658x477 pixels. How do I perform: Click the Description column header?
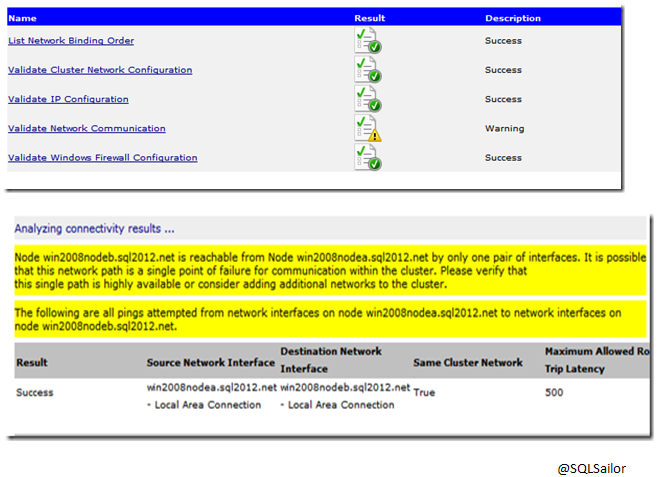coord(513,18)
